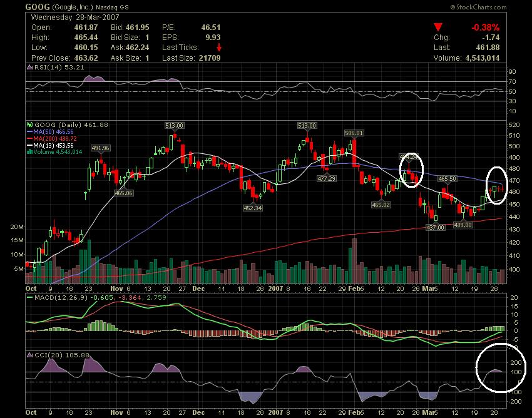Click the Last value 461.88 in header

coord(488,48)
